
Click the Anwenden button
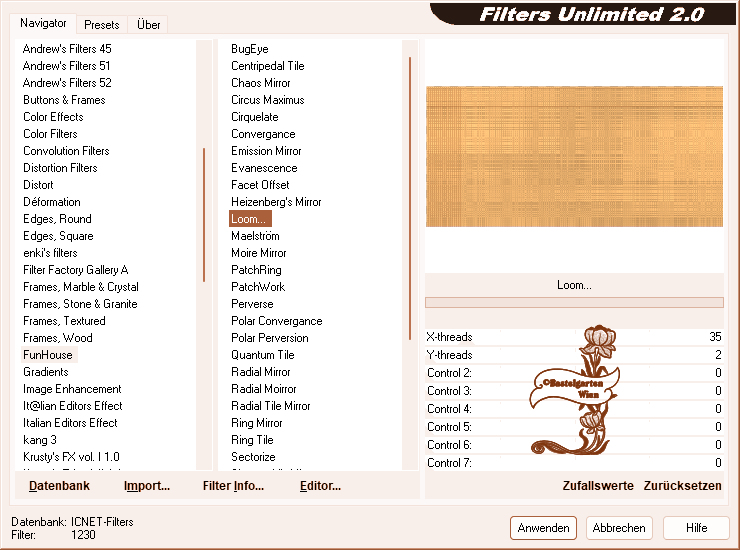pos(543,528)
